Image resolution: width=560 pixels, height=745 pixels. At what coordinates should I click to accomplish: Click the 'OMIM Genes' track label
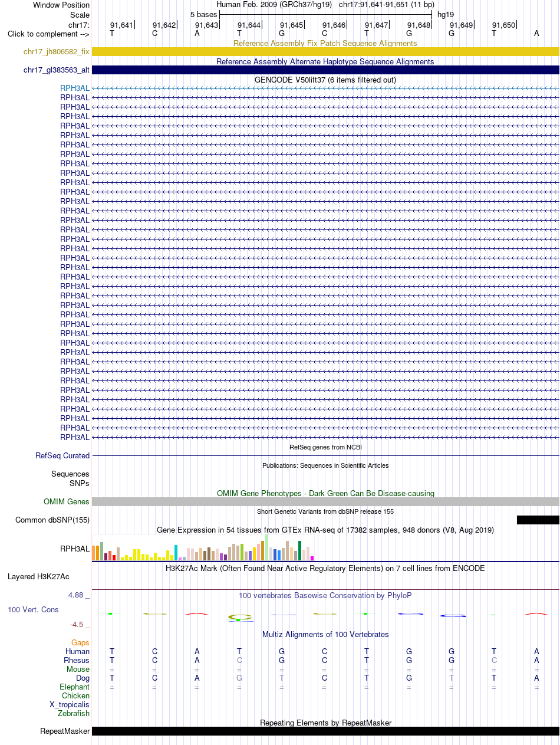67,502
